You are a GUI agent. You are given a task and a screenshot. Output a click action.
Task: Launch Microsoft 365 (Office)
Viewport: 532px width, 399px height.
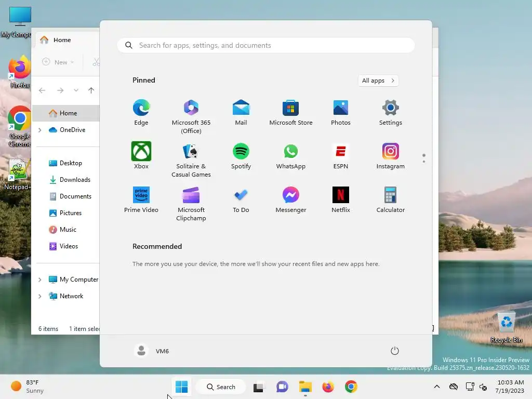(x=191, y=117)
